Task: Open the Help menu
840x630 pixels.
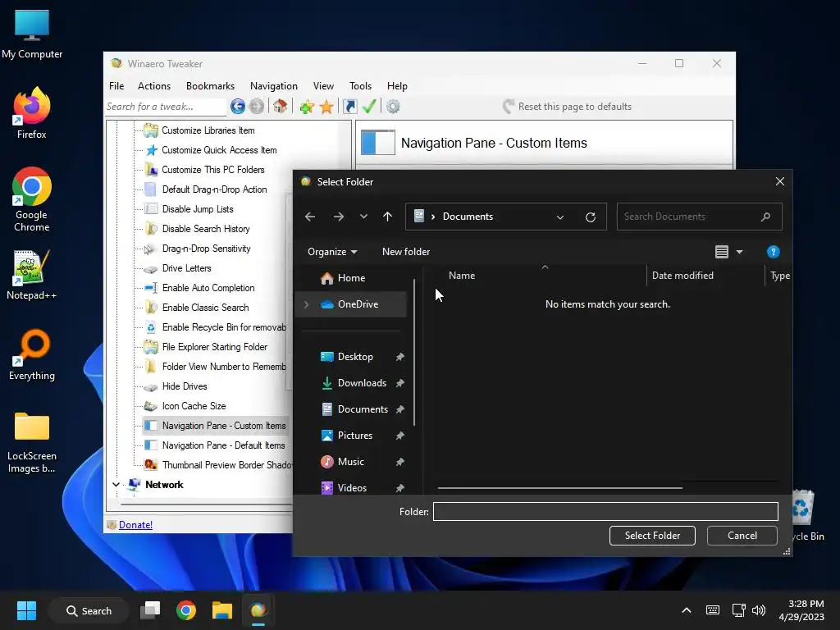Action: pyautogui.click(x=397, y=86)
